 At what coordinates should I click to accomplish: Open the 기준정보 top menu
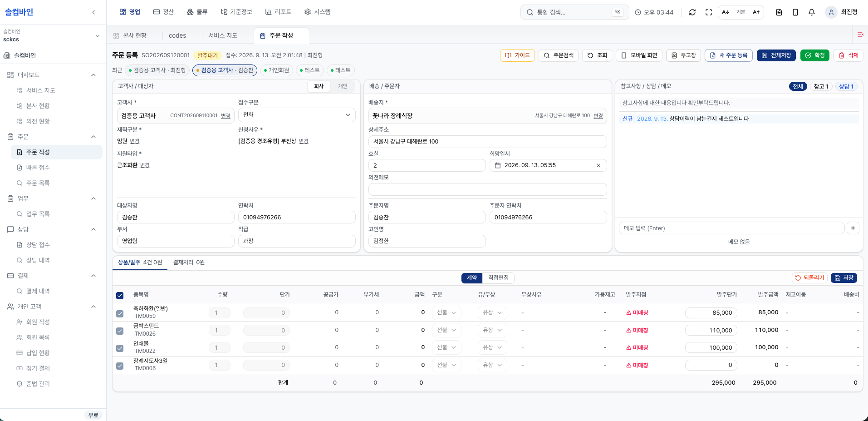pyautogui.click(x=236, y=12)
